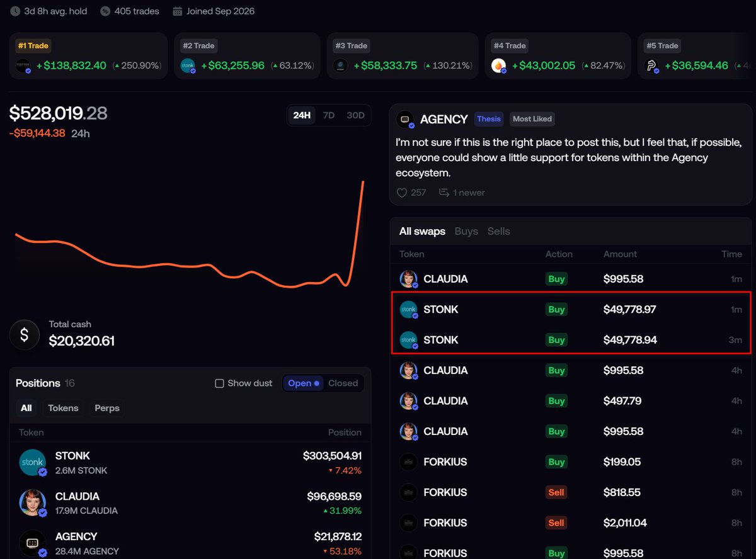756x559 pixels.
Task: Click the #1 Trade token icon
Action: tap(24, 65)
